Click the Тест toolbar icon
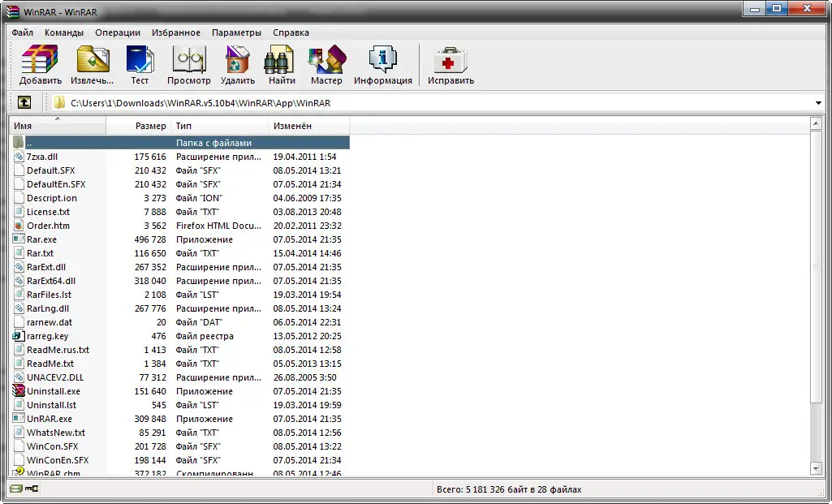Viewport: 832px width, 504px height. pos(139,61)
